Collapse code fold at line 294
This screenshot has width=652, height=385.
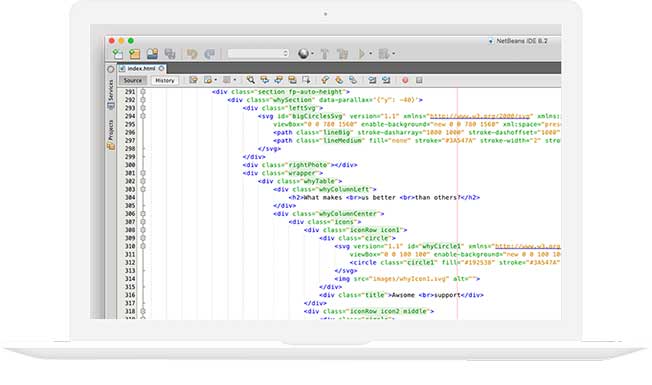click(x=143, y=116)
